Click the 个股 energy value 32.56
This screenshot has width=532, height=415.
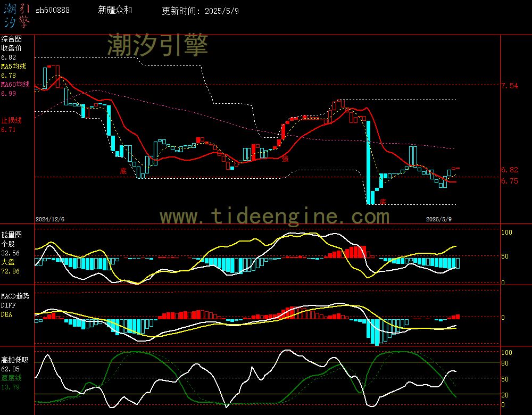tap(11, 253)
